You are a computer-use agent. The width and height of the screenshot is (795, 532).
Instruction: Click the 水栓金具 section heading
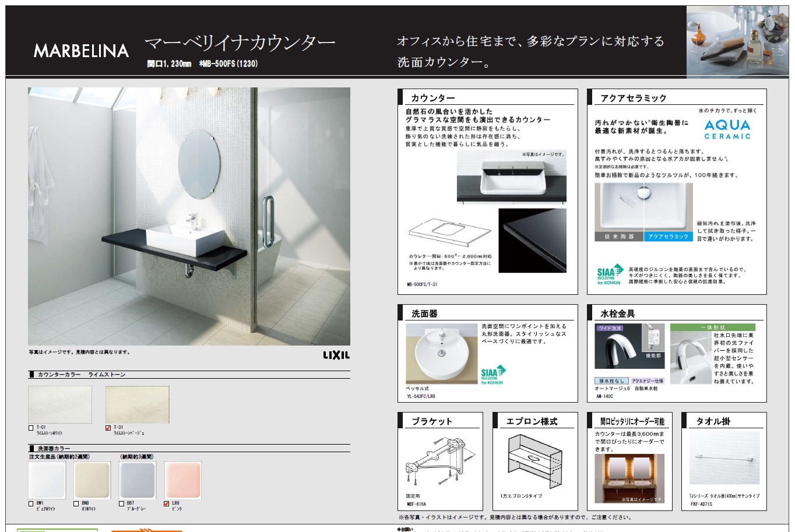[x=617, y=313]
